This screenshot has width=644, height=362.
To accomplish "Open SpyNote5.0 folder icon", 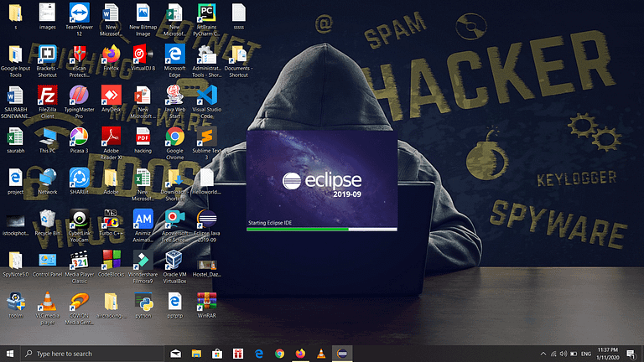I will [x=16, y=264].
